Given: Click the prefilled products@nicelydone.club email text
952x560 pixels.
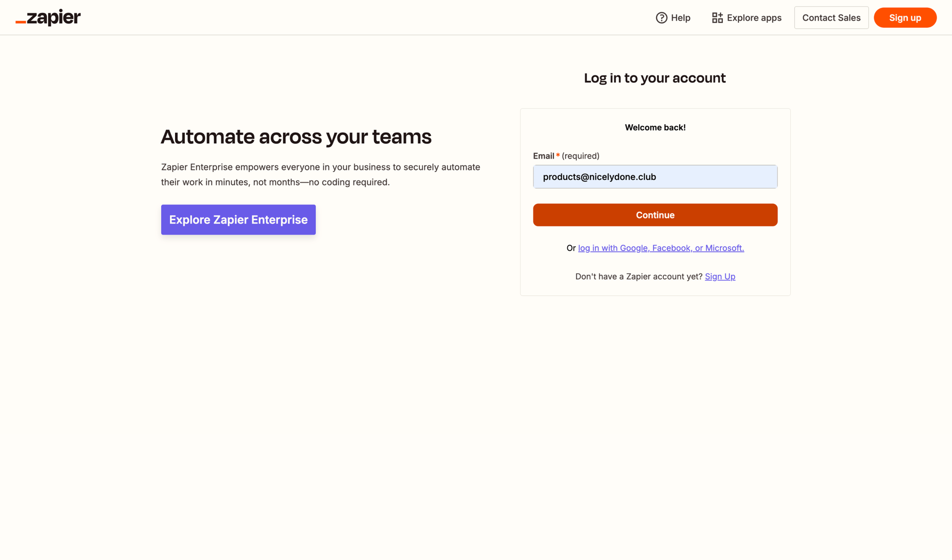Looking at the screenshot, I should [x=599, y=176].
